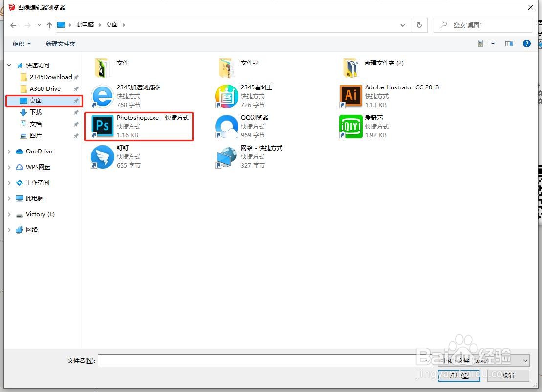This screenshot has height=392, width=542.
Task: Open the 组织 dropdown menu
Action: coord(22,44)
